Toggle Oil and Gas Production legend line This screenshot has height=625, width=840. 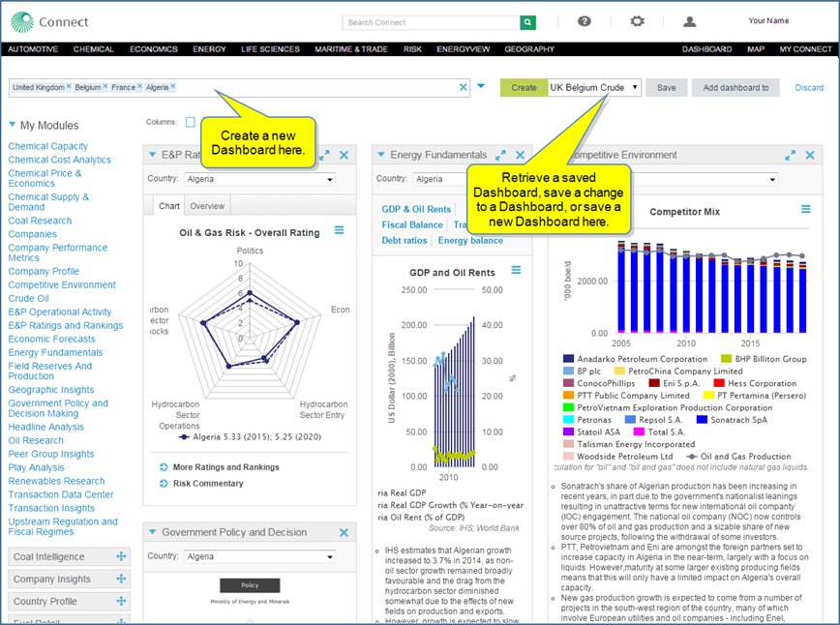pyautogui.click(x=738, y=457)
